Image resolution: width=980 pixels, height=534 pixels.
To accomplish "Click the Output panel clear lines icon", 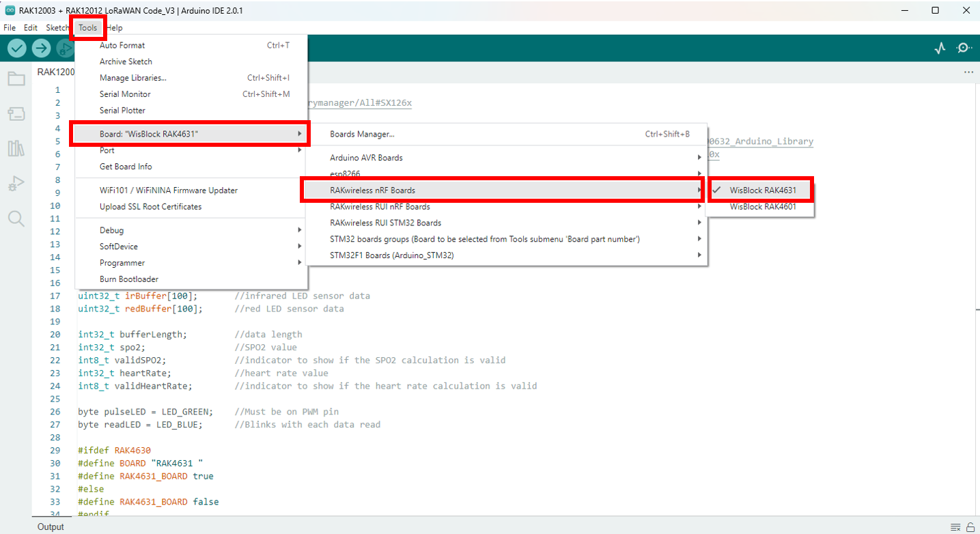I will pyautogui.click(x=955, y=526).
